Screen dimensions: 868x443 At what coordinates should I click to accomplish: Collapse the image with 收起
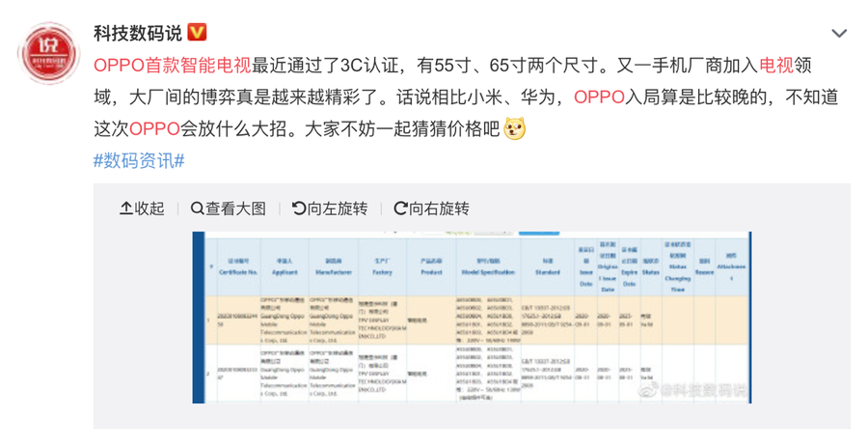[143, 208]
